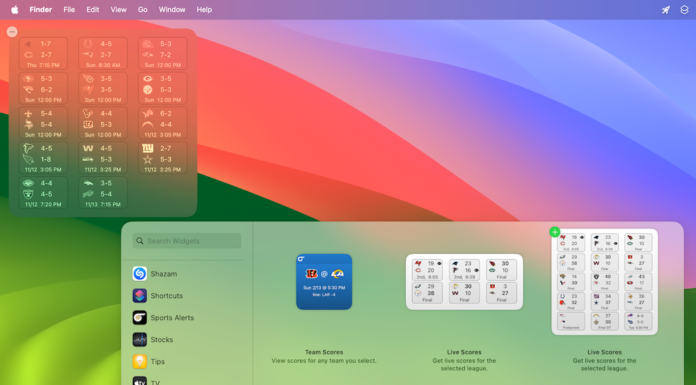Open the Apple menu
Viewport: 696px width, 385px height.
(x=15, y=10)
